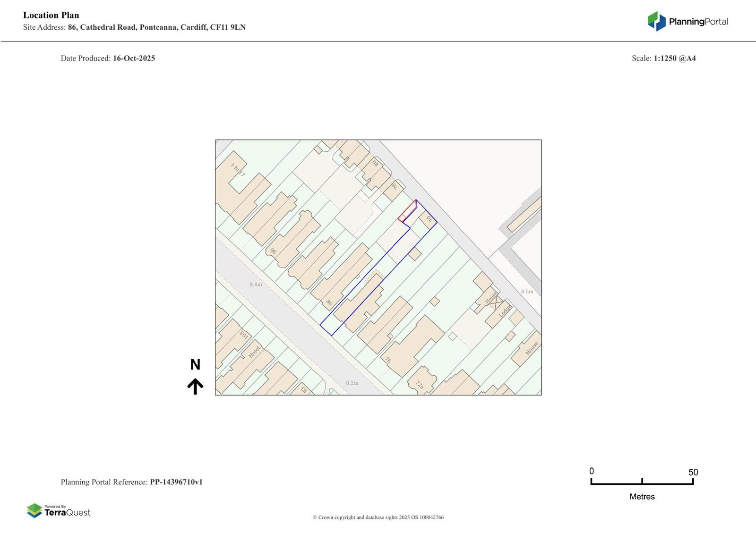Viewport: 756px width, 535px height.
Task: Click the PlanningPortal logo icon
Action: (x=656, y=21)
